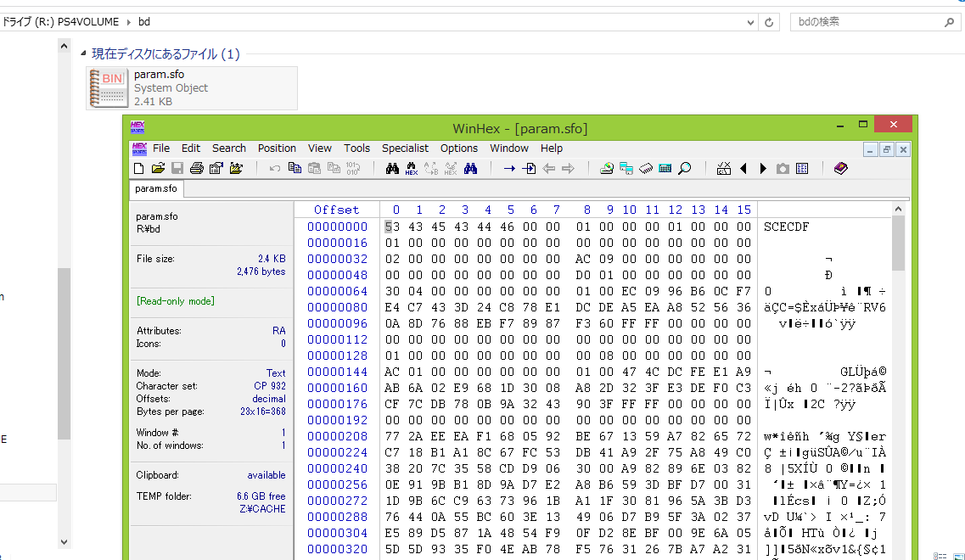Open the Search menu

pyautogui.click(x=229, y=148)
